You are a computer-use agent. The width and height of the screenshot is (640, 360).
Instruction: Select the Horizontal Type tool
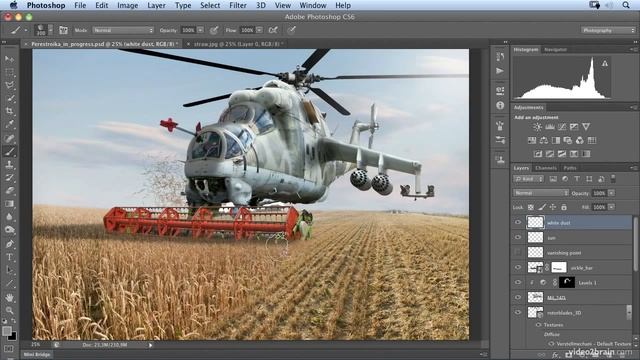[x=9, y=257]
